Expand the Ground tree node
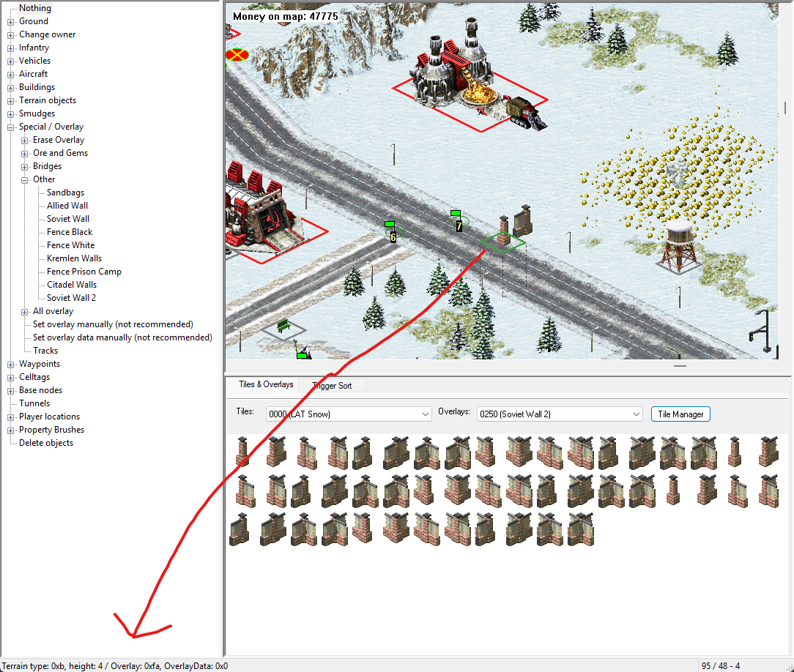 [11, 22]
